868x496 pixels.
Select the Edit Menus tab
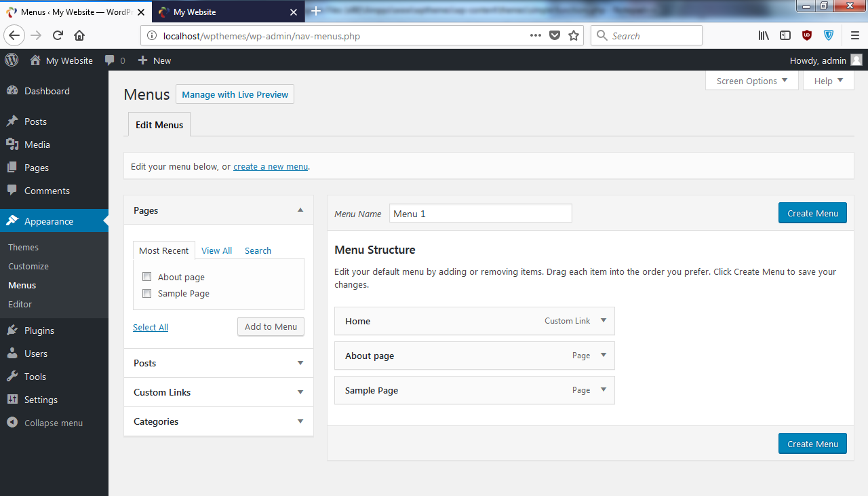[x=159, y=125]
